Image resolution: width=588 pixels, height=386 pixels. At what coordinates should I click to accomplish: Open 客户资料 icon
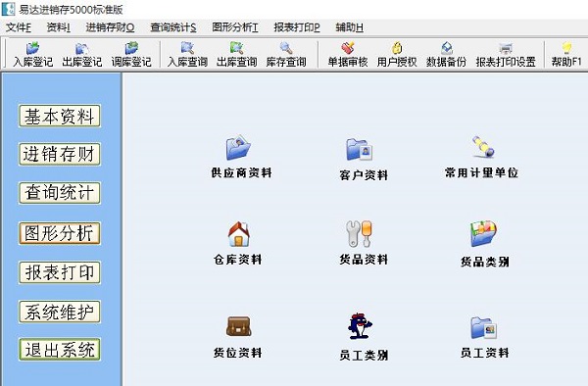360,149
